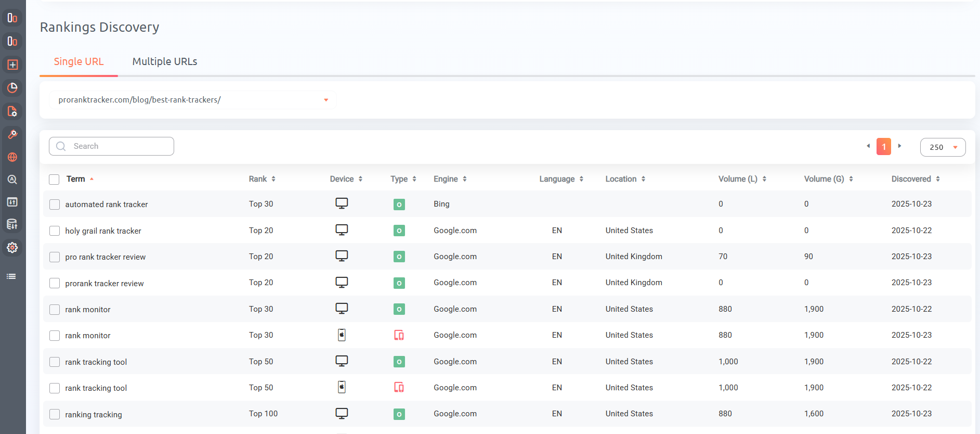The width and height of the screenshot is (980, 434).
Task: Sort by the Rank column arrows
Action: (273, 179)
